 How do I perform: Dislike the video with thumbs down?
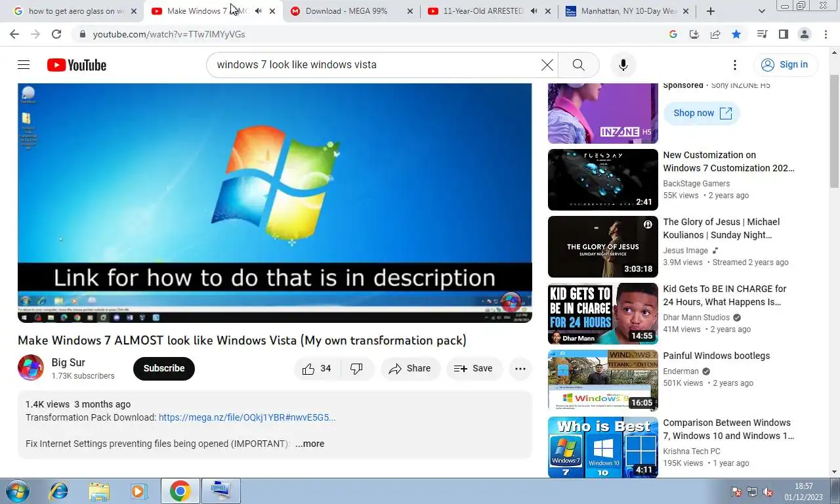coord(356,369)
